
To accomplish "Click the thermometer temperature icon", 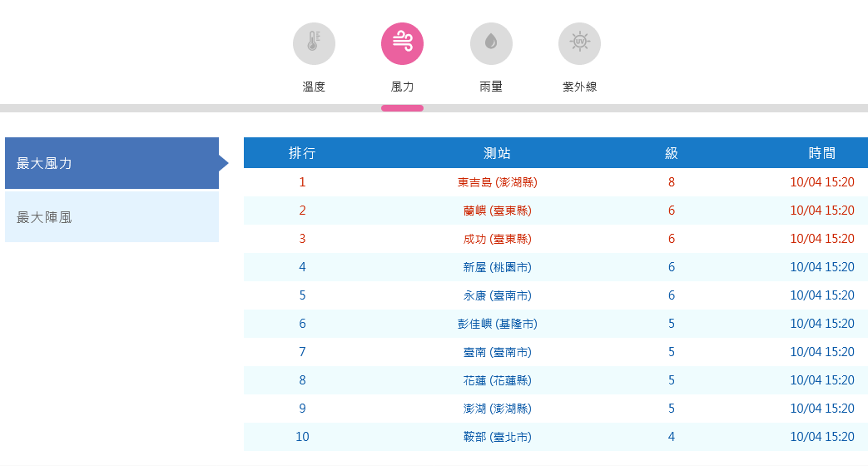I will (x=314, y=43).
